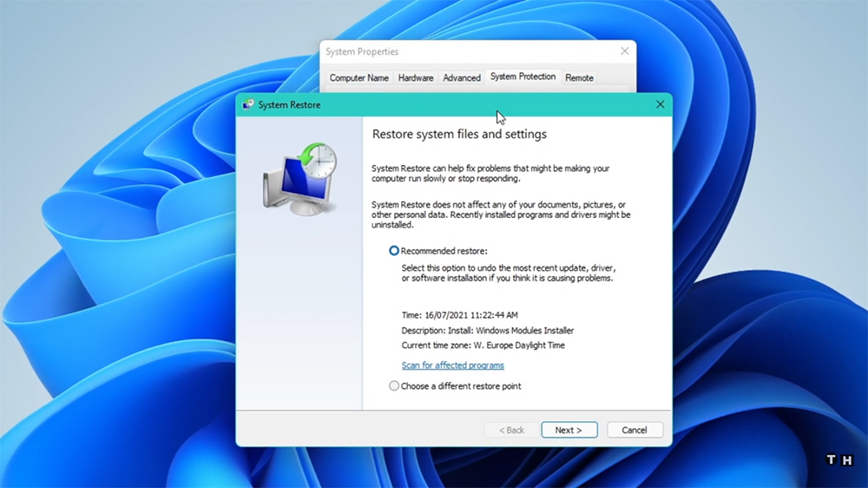Select the Recommended restore radio button
868x488 pixels.
(x=393, y=251)
